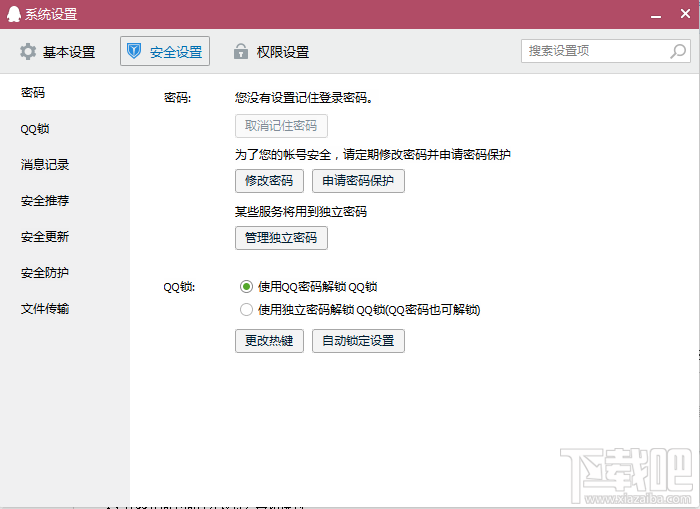This screenshot has height=509, width=700.
Task: Open 文件传输 in the sidebar
Action: click(x=65, y=309)
